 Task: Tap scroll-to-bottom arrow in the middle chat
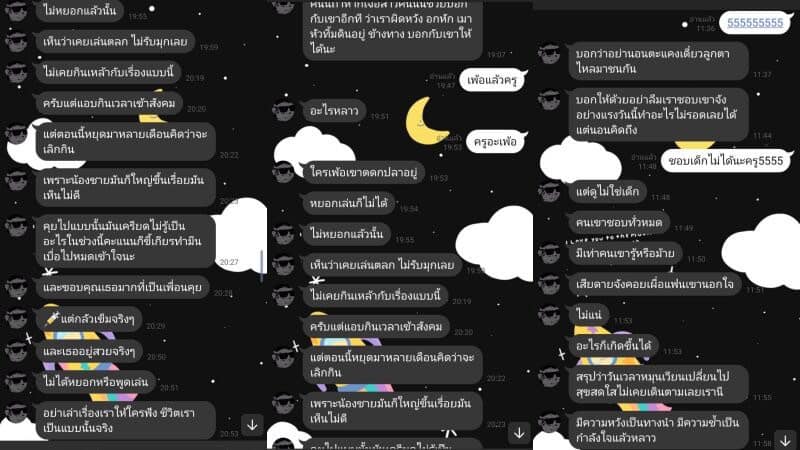tap(519, 433)
